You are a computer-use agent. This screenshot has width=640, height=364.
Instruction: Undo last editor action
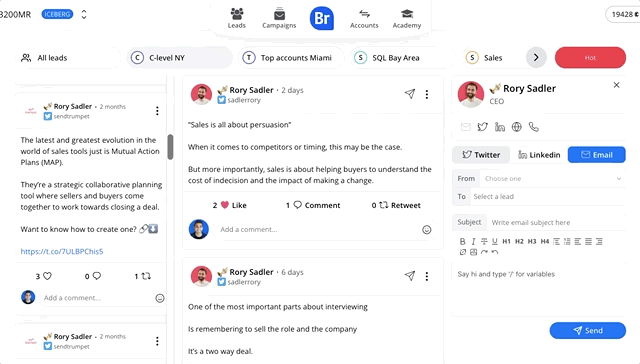coord(495,252)
